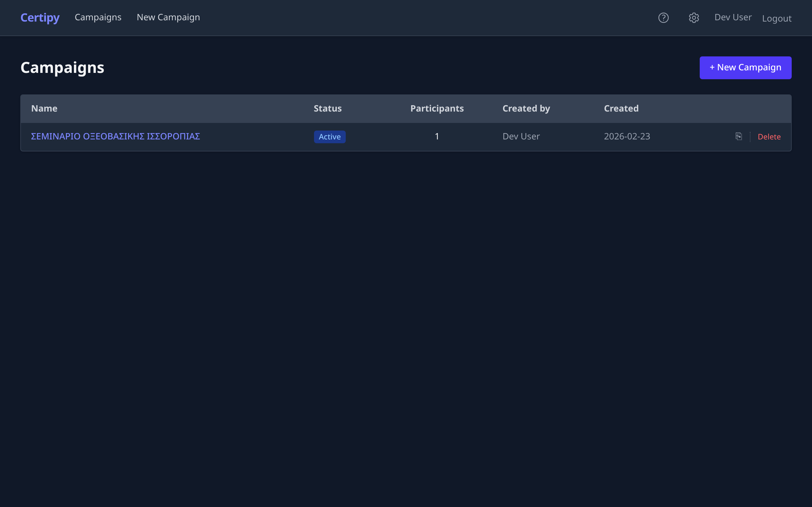This screenshot has height=507, width=812.
Task: Log out using the Logout link
Action: click(776, 18)
